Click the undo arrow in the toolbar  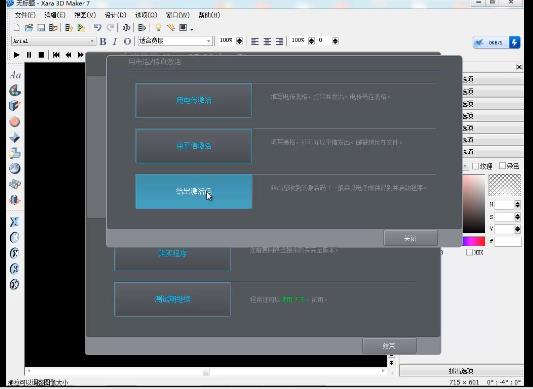(x=98, y=28)
